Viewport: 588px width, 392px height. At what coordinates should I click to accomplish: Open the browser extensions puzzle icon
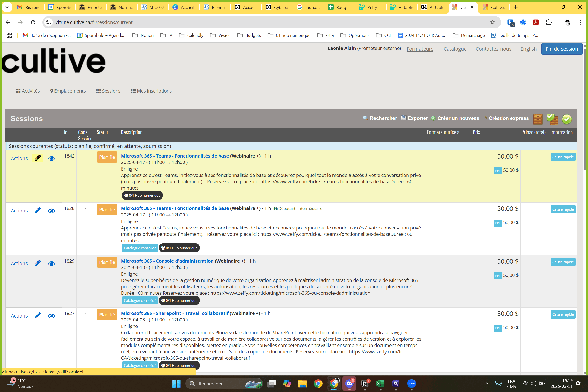548,22
